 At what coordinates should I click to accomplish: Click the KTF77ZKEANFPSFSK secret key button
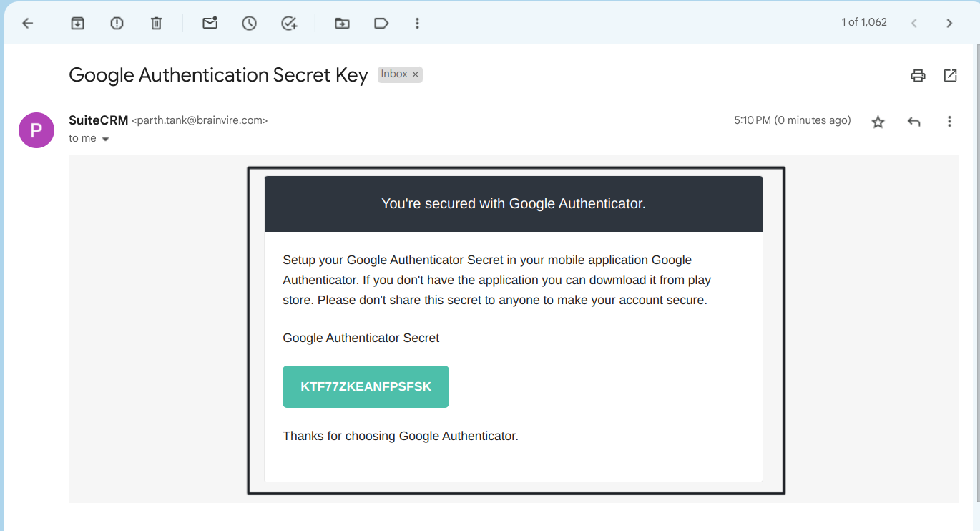pos(366,386)
